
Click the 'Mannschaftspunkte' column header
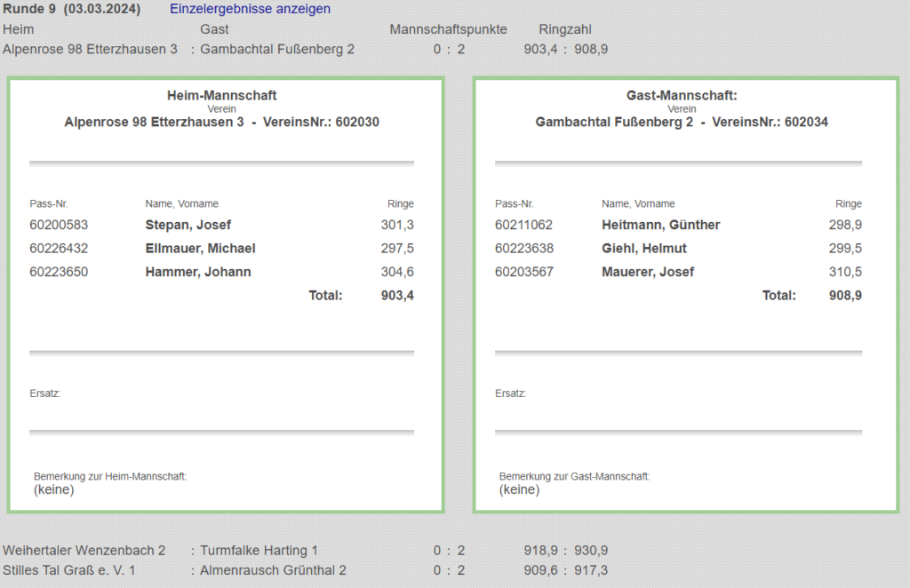tap(448, 29)
